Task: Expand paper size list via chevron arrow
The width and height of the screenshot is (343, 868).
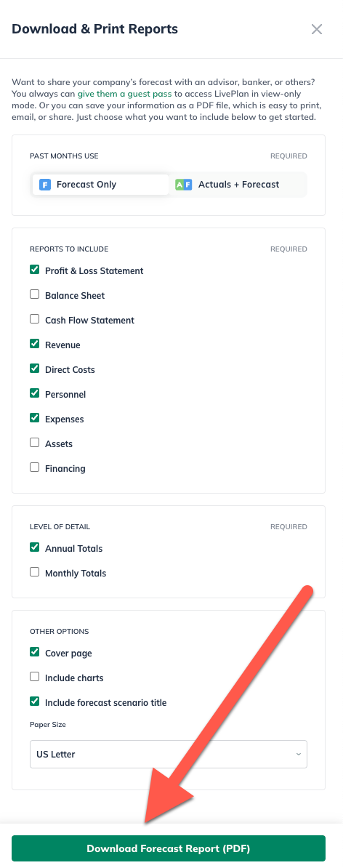Action: pyautogui.click(x=298, y=754)
